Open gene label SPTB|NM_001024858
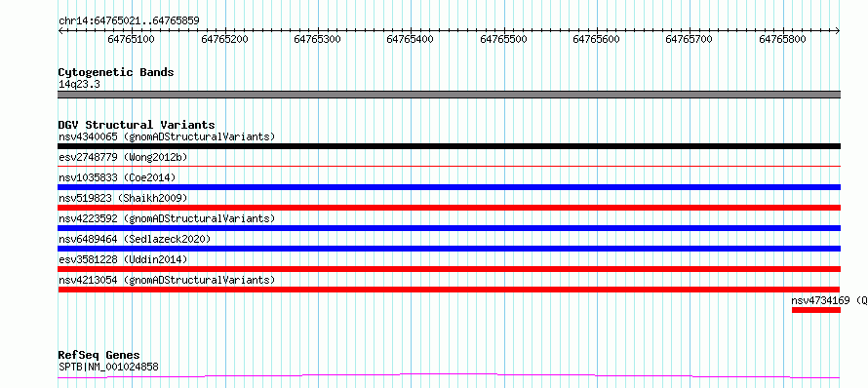Viewport: 868px width, 388px height. click(x=108, y=367)
